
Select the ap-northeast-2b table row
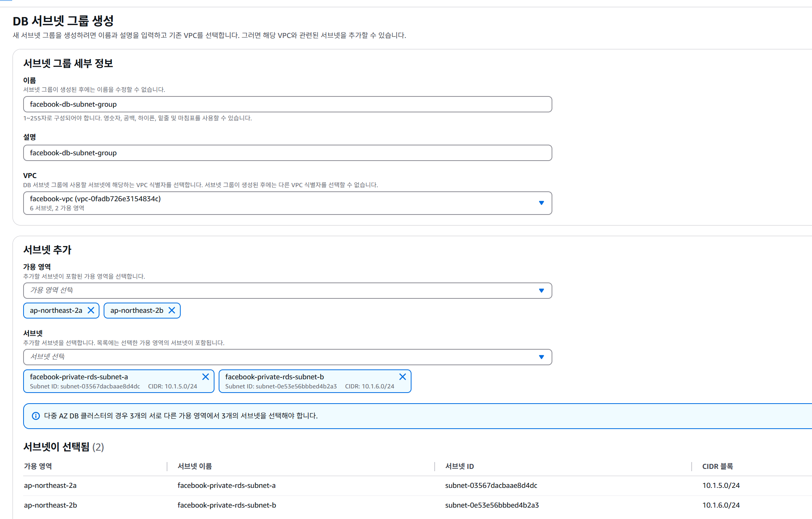point(50,505)
